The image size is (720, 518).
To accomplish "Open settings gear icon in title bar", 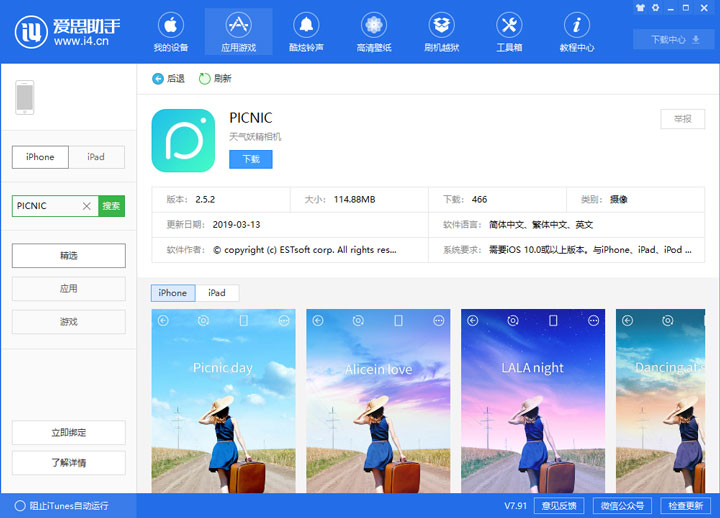I will (655, 8).
